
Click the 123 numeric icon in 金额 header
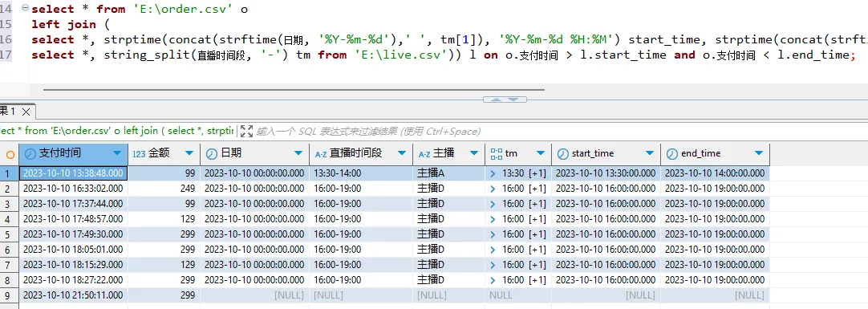139,153
